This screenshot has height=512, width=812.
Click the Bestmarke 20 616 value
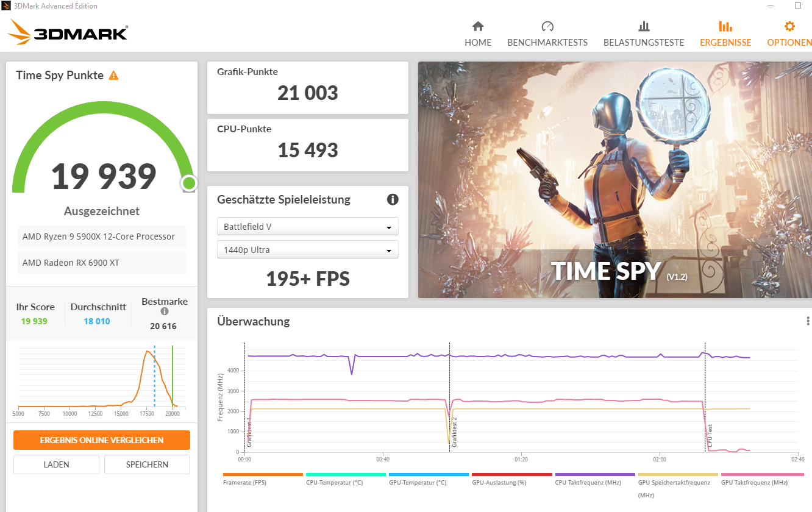163,326
